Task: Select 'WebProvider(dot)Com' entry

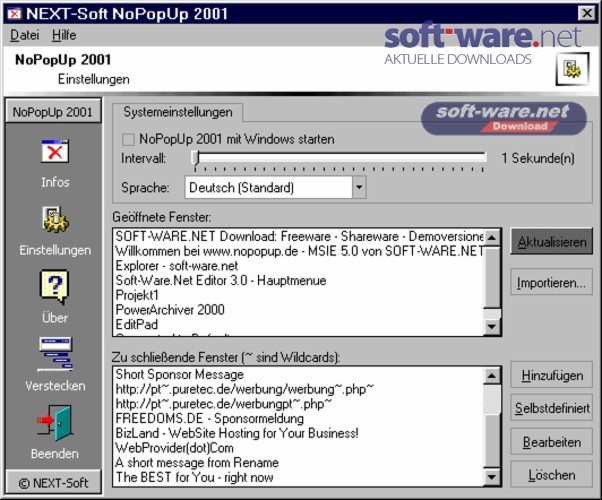Action: (x=299, y=448)
